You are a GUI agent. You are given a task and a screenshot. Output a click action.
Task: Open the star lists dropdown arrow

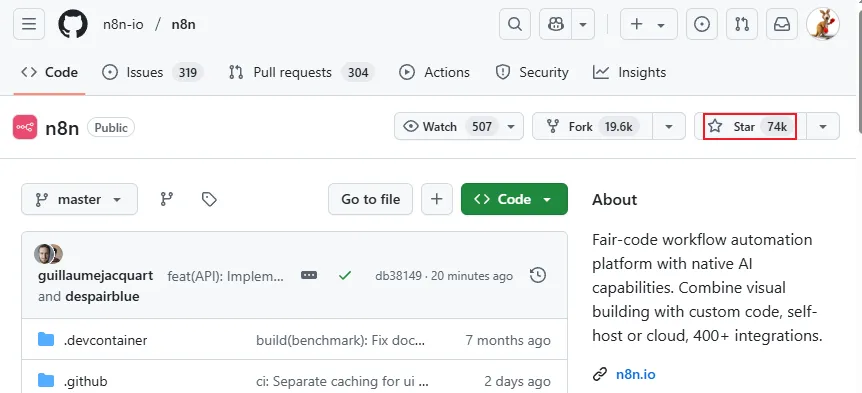pos(823,126)
